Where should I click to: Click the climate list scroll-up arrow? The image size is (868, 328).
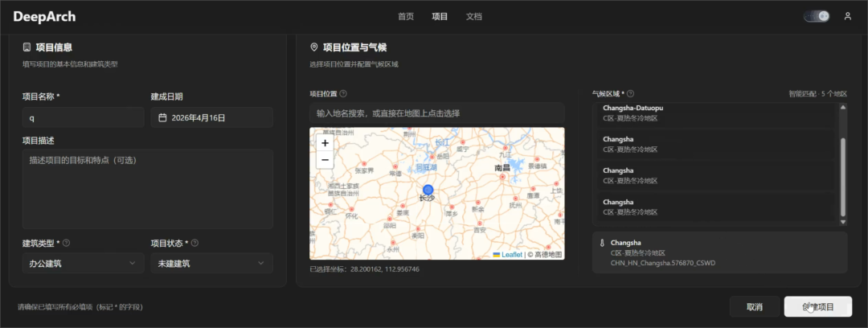[843, 108]
